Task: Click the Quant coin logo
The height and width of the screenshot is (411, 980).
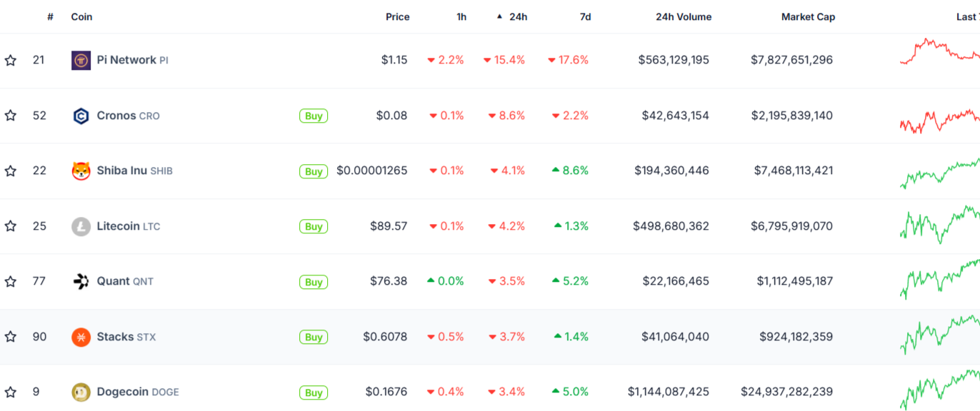Action: [x=81, y=282]
